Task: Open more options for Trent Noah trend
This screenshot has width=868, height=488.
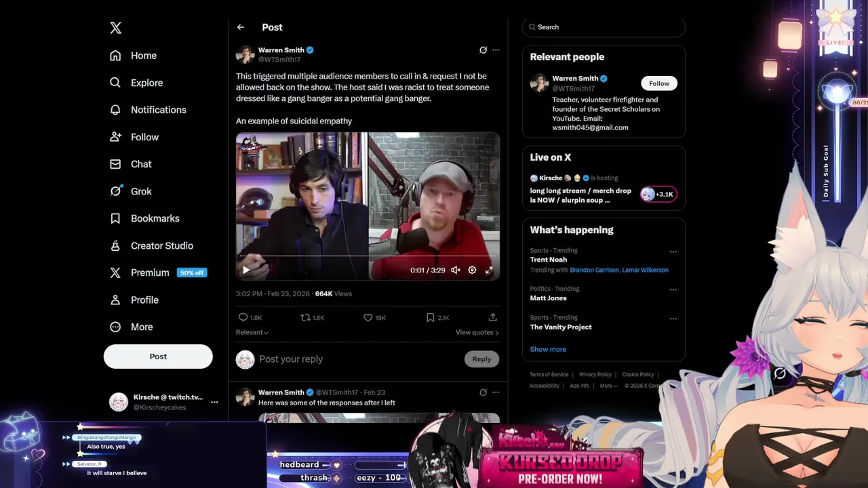Action: pyautogui.click(x=673, y=251)
